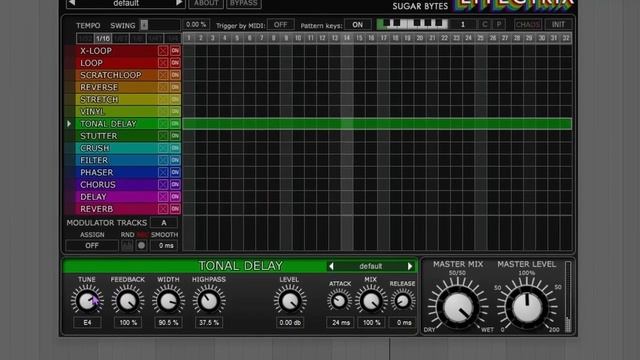Toggle Pattern keys ON switch
The image size is (640, 360).
(358, 24)
